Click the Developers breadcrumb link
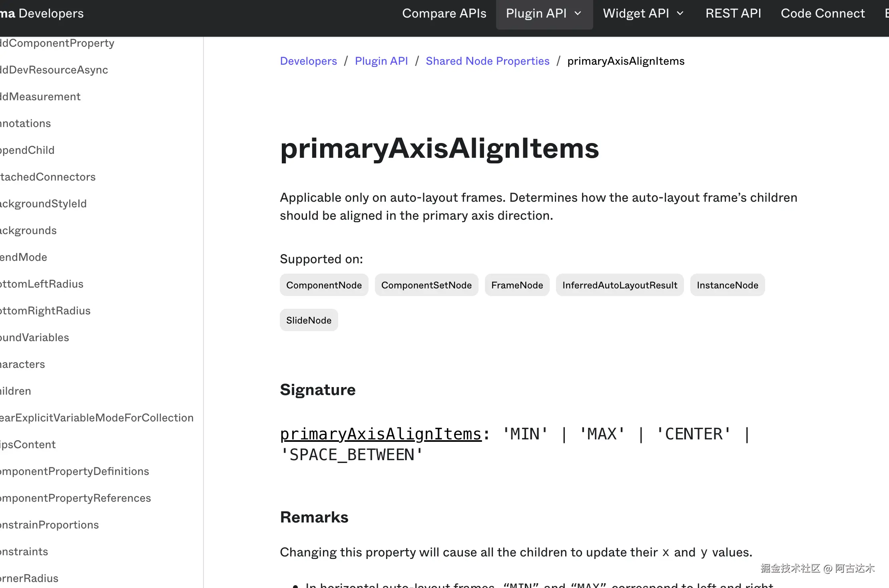889x588 pixels. [x=308, y=61]
